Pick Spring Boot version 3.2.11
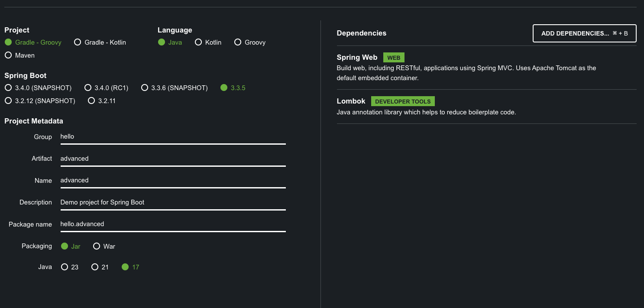The image size is (644, 308). pos(102,101)
